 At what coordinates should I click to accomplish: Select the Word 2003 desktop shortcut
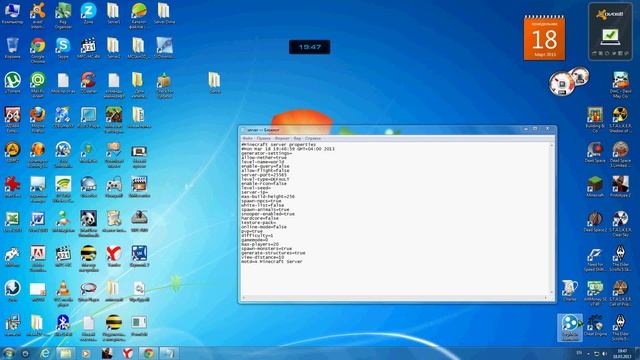point(38,222)
